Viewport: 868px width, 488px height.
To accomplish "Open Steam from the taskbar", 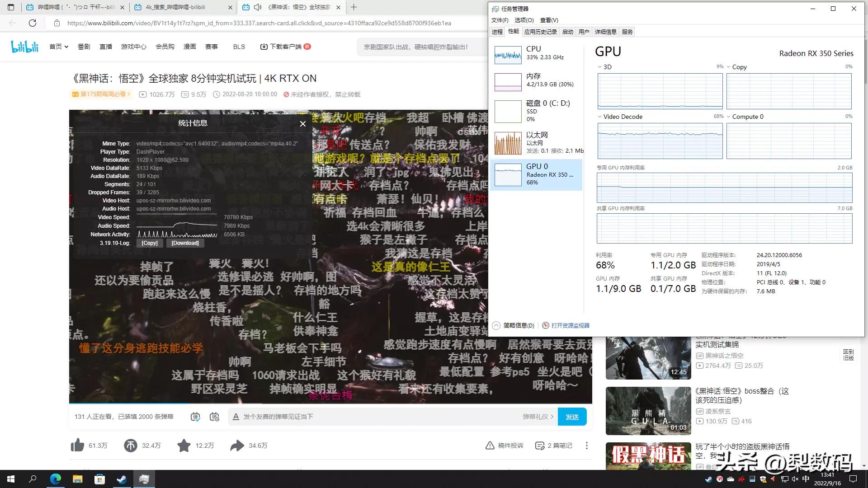I will pyautogui.click(x=122, y=479).
